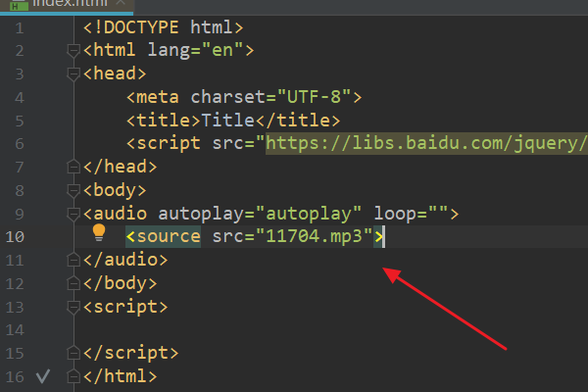Click fold marker beside closing </script> tag
The image size is (588, 392).
click(x=72, y=353)
